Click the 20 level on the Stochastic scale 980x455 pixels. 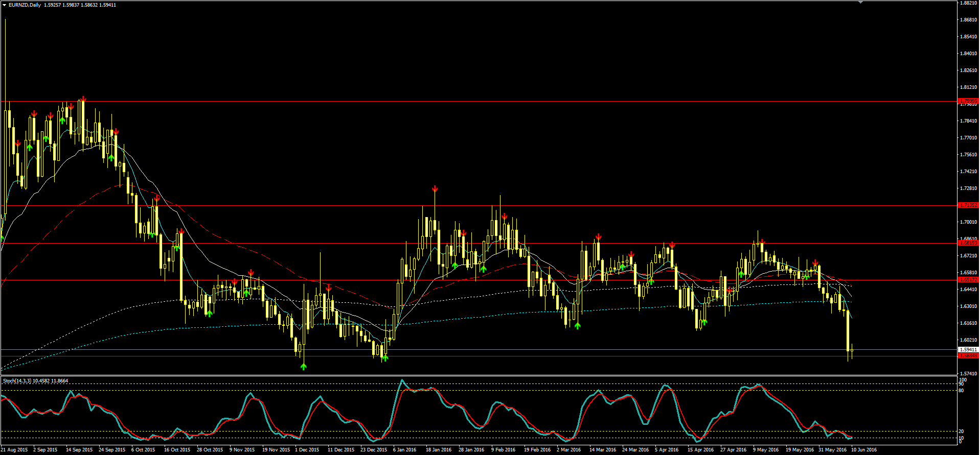pos(961,432)
